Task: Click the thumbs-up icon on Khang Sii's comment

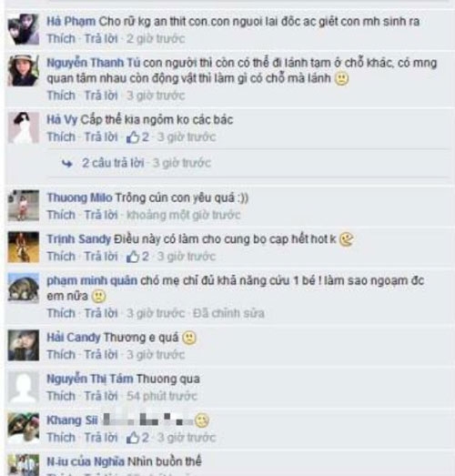Action: (133, 438)
